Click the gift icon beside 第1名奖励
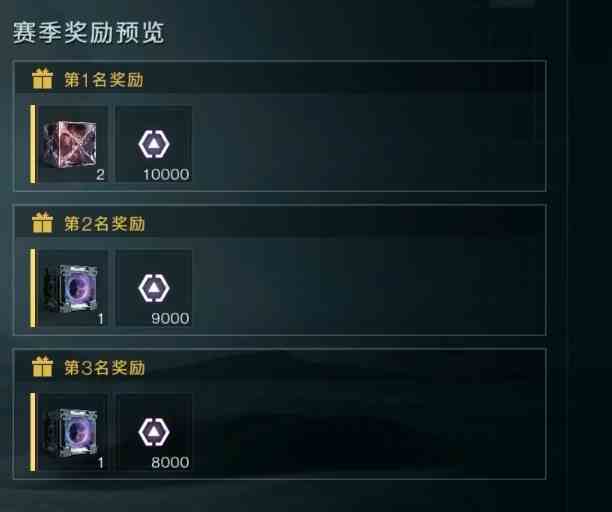This screenshot has height=512, width=612. pos(43,79)
